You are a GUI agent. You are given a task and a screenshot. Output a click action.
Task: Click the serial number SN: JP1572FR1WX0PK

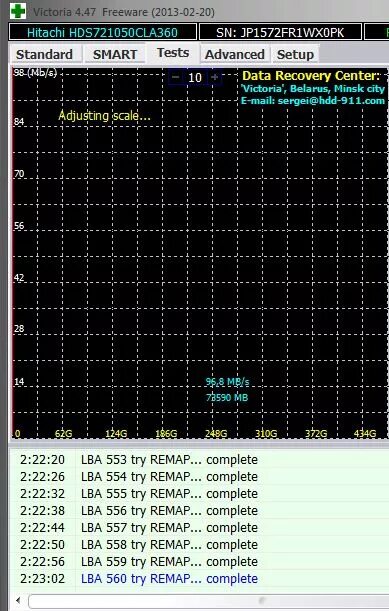point(280,32)
